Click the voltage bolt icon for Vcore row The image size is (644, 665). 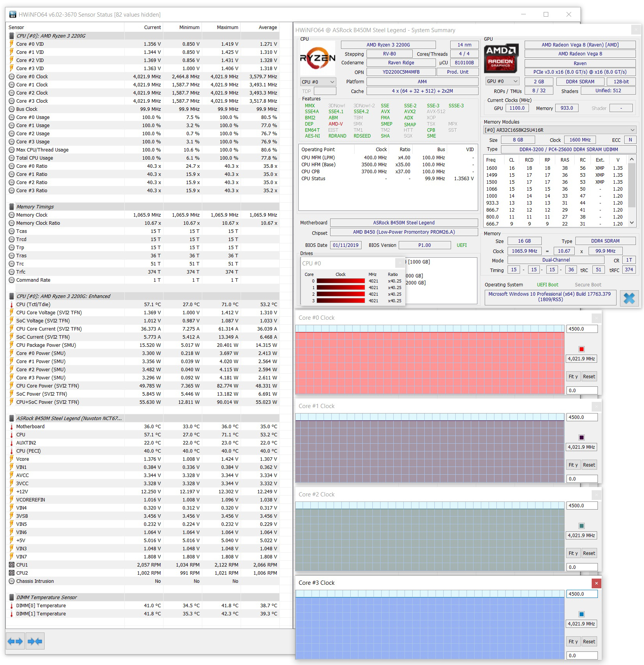click(x=12, y=459)
